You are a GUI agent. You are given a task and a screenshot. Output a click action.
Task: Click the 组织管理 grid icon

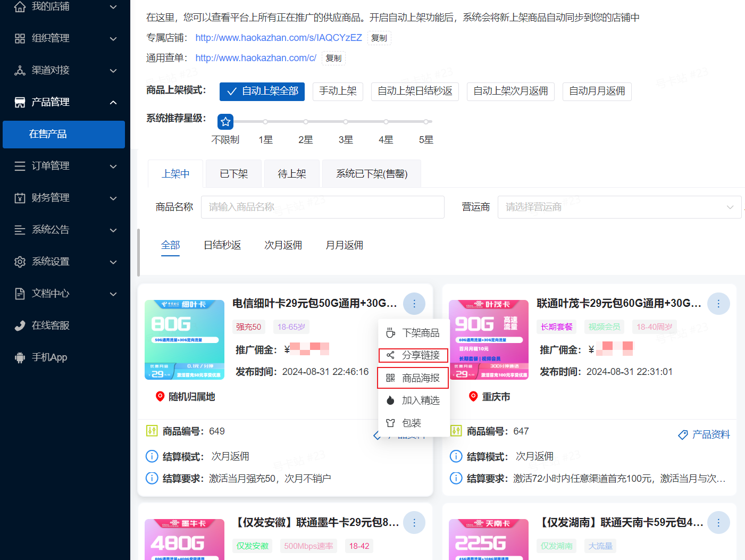pyautogui.click(x=20, y=38)
